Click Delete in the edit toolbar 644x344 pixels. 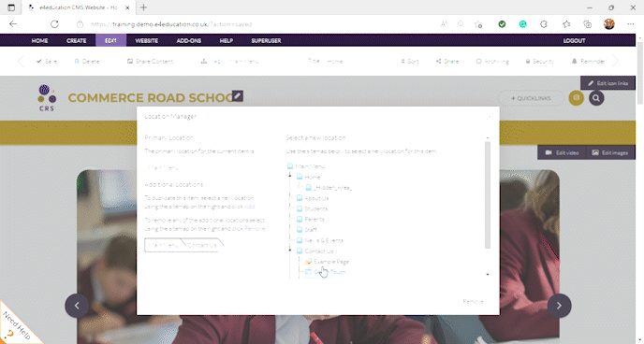87,61
